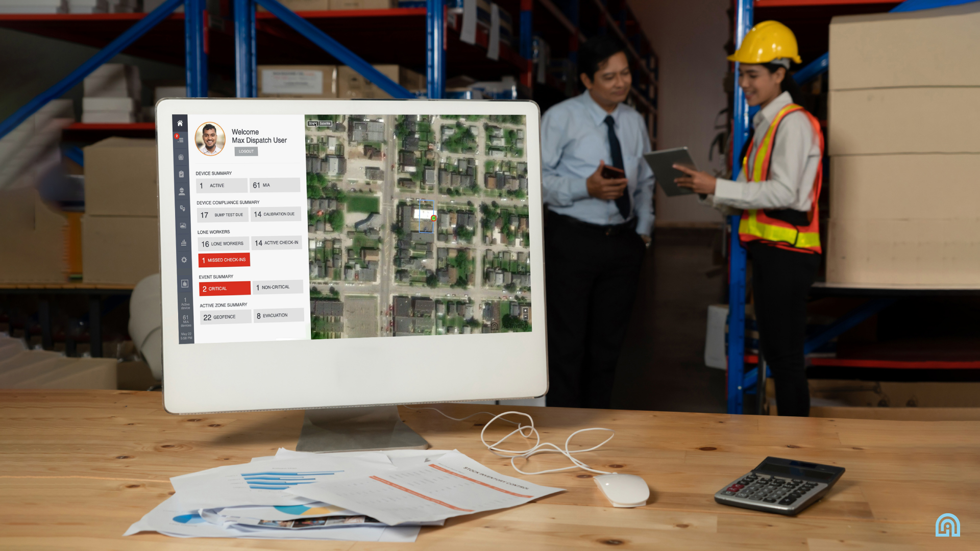Open the alerts list with badge
Image resolution: width=980 pixels, height=551 pixels.
pos(180,139)
